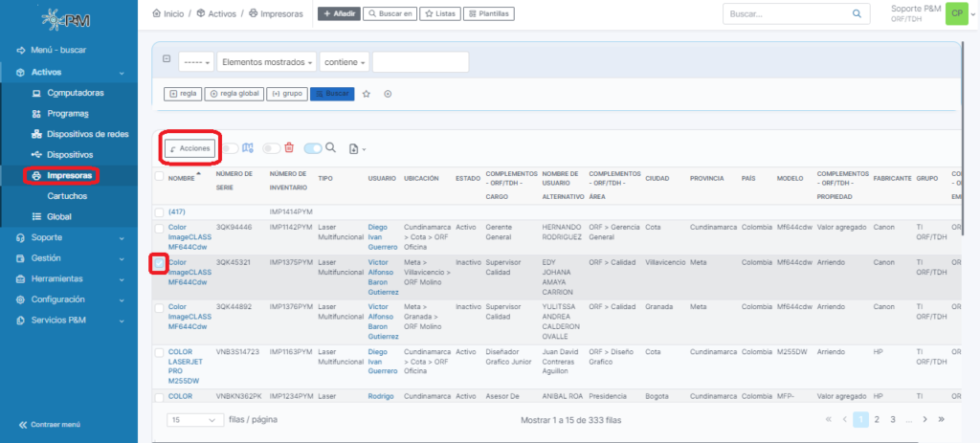Screen dimensions: 980x443
Task: Go to page 2 of results
Action: (878, 419)
